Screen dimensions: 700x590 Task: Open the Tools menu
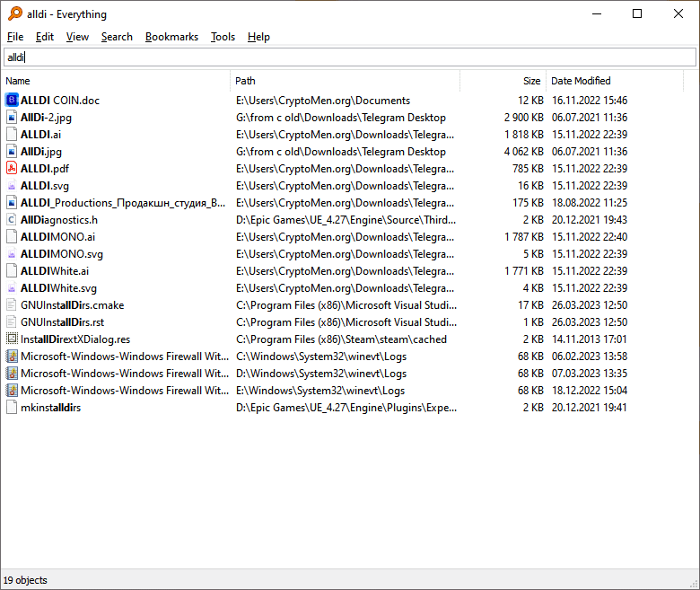point(223,37)
